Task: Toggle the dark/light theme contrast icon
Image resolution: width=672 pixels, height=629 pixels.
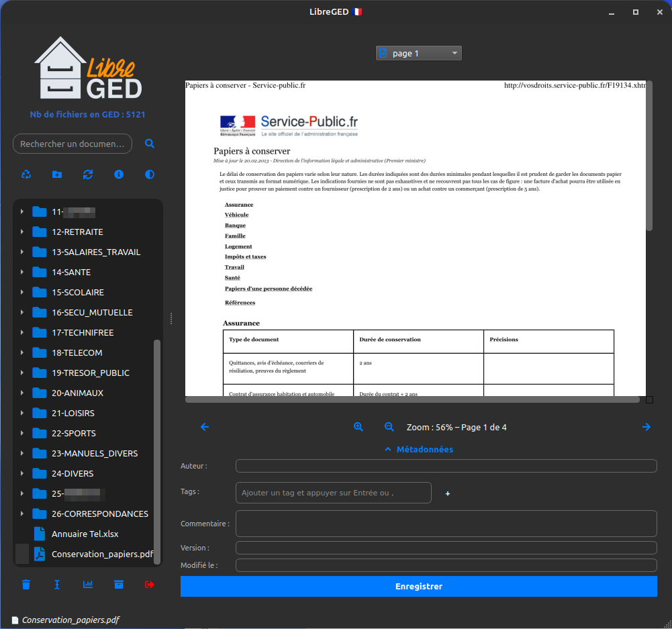Action: [150, 175]
